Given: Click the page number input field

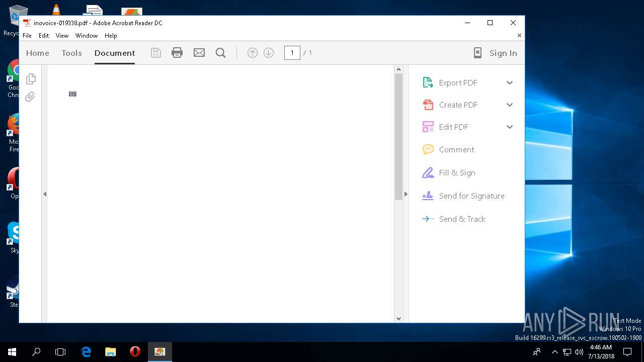Looking at the screenshot, I should pyautogui.click(x=292, y=53).
